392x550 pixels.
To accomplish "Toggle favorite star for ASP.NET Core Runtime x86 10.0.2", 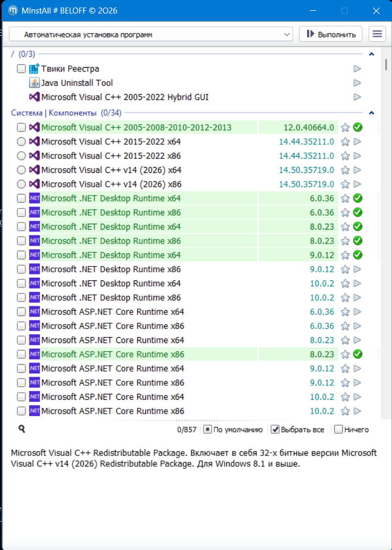I will pos(346,411).
